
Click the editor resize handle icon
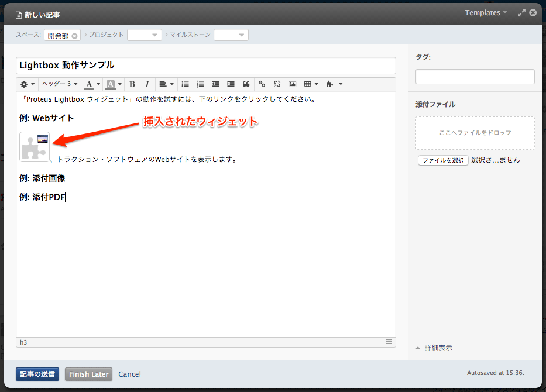click(x=389, y=342)
